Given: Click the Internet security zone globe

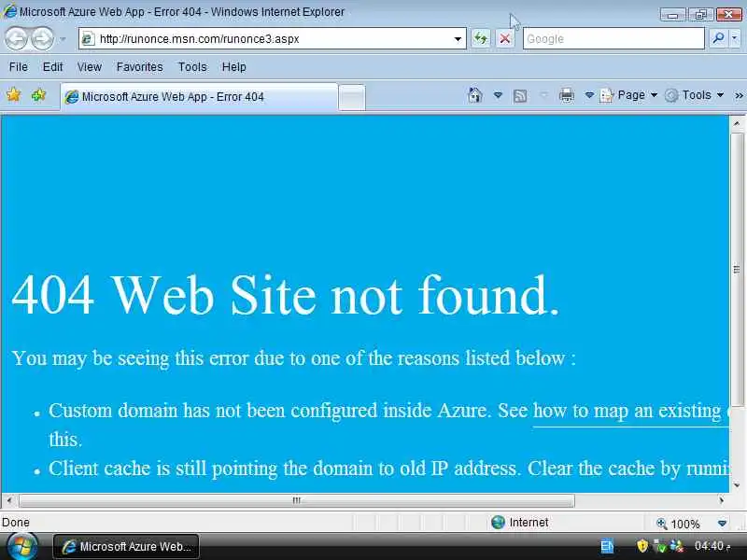Looking at the screenshot, I should [x=498, y=523].
